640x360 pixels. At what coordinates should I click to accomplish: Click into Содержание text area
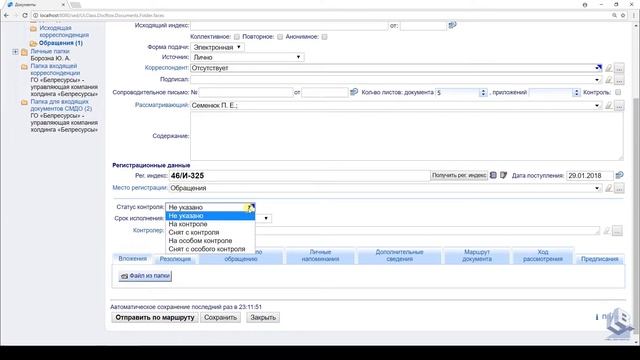(x=407, y=136)
